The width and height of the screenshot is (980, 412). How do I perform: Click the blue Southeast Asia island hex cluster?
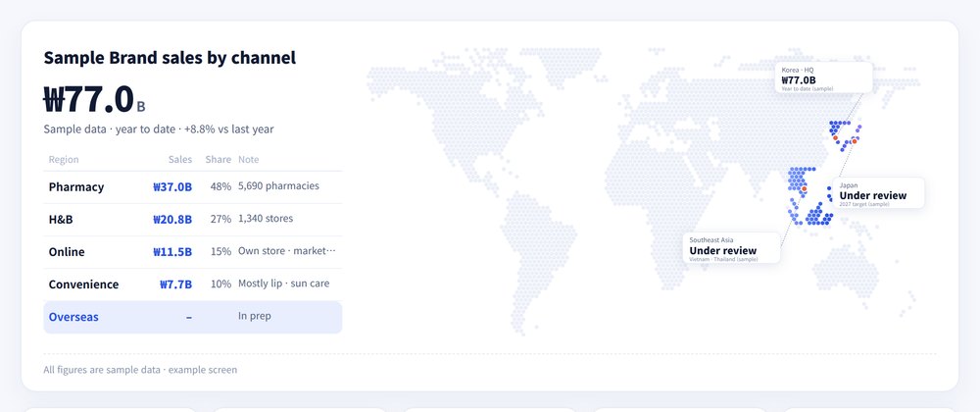819,215
